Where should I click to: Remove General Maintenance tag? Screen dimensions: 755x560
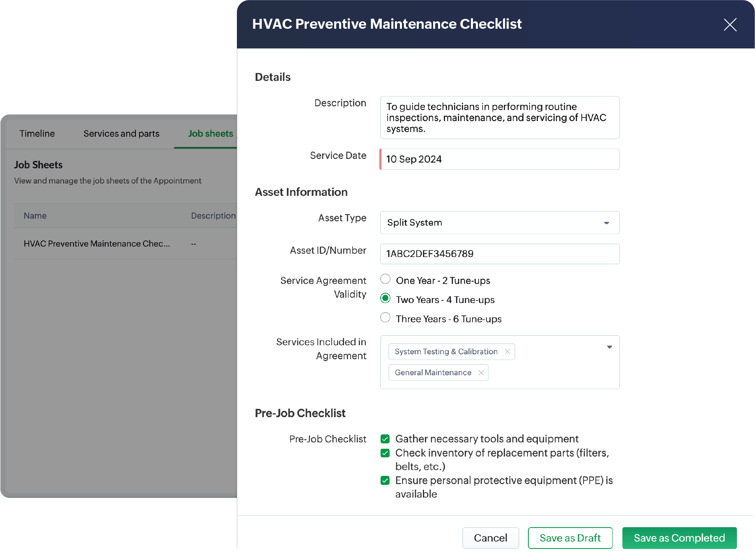481,373
